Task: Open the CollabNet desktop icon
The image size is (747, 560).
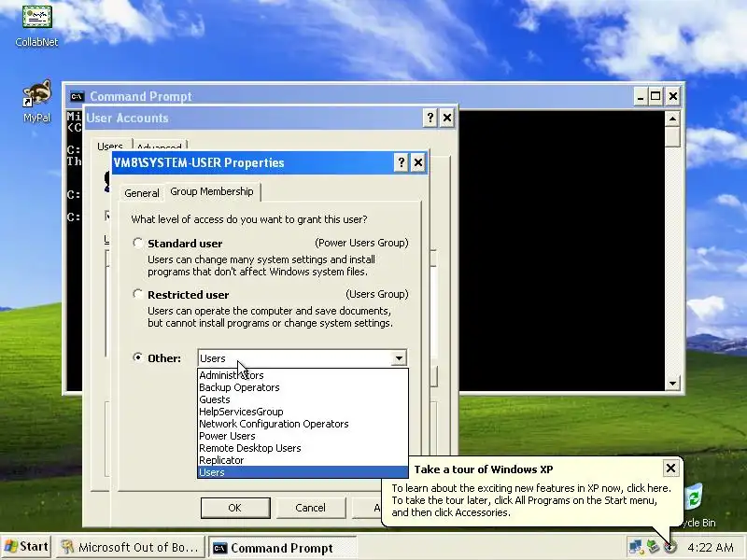Action: pyautogui.click(x=36, y=25)
